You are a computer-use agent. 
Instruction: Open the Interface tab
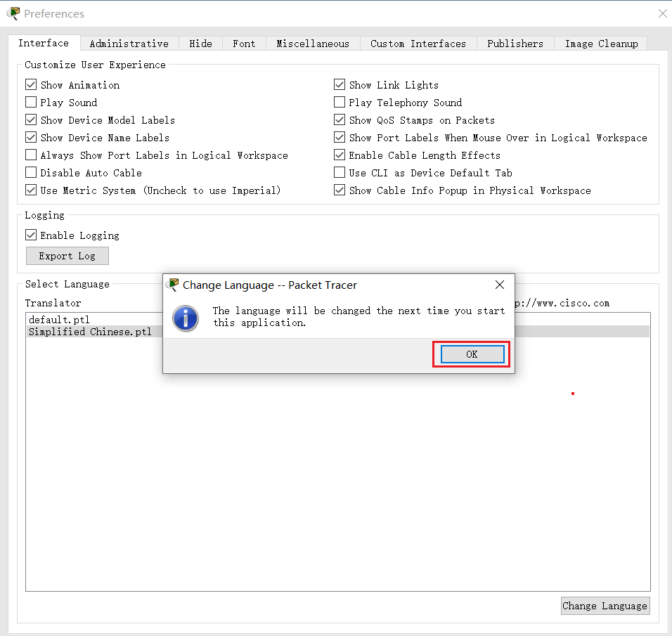(x=44, y=44)
